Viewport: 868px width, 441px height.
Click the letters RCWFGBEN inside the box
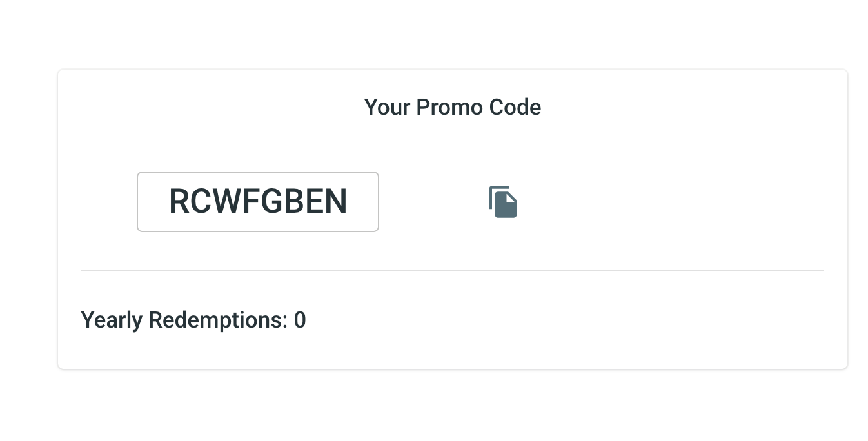(x=258, y=202)
